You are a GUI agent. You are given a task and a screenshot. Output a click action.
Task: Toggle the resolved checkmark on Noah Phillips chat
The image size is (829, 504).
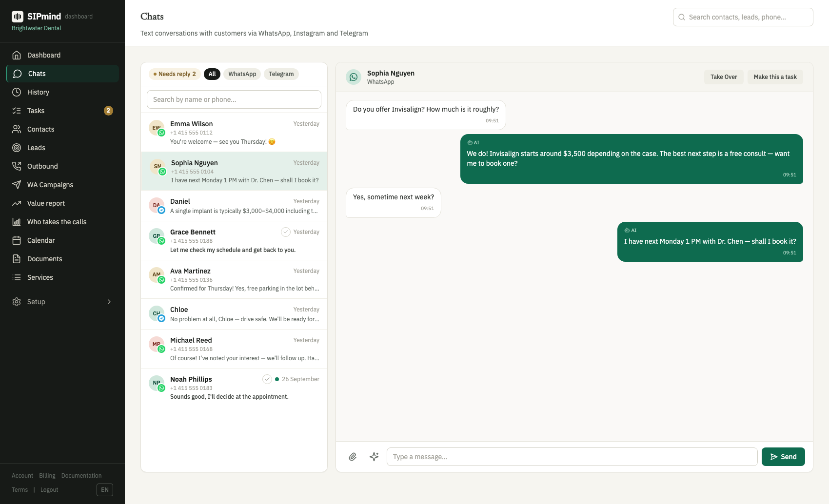click(x=267, y=379)
